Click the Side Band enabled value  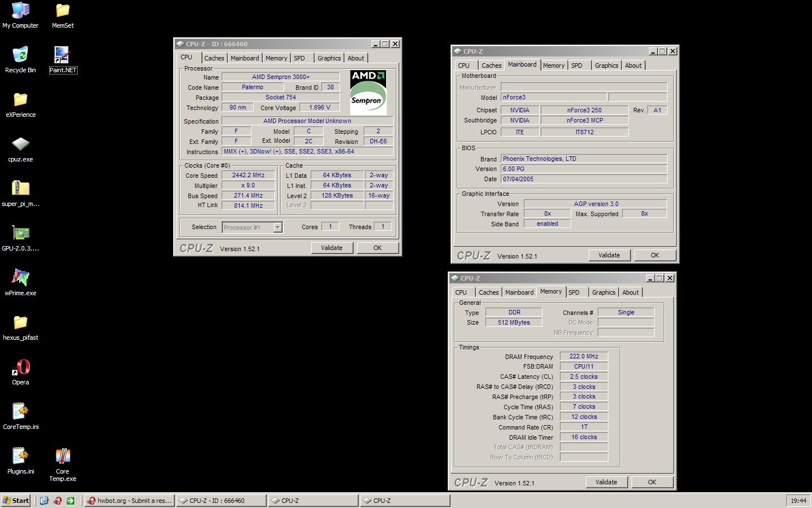coord(548,224)
